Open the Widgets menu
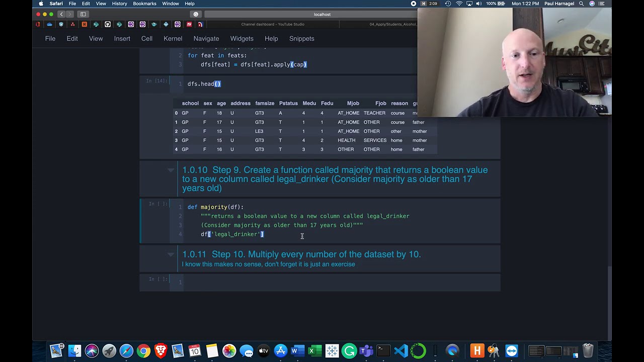This screenshot has width=644, height=362. point(242,39)
